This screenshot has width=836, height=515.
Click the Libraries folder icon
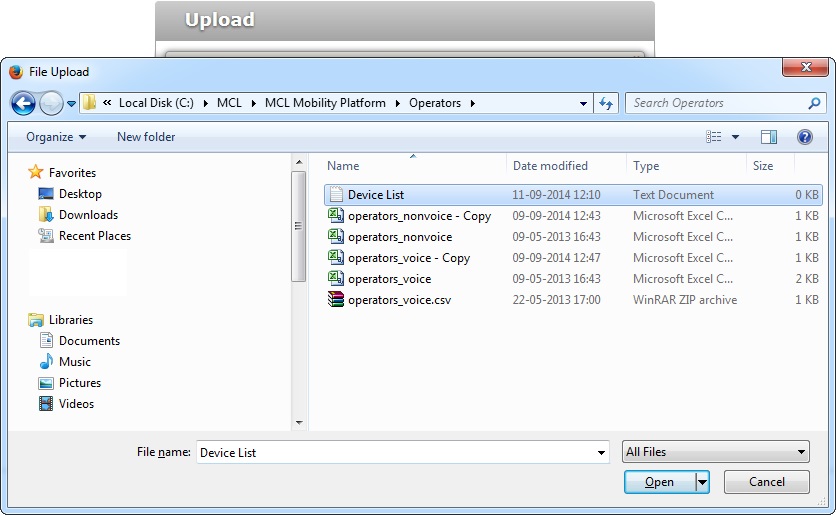(x=36, y=320)
